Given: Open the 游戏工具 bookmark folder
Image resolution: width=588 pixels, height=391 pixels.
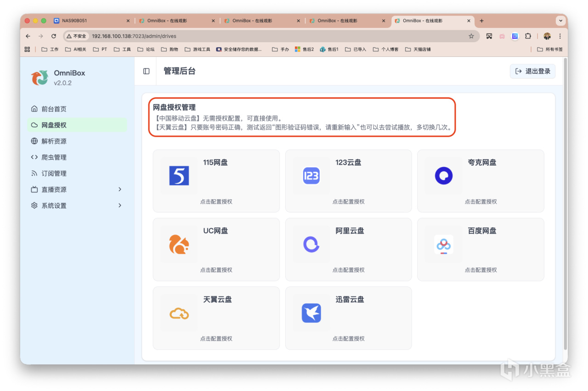Looking at the screenshot, I should pyautogui.click(x=198, y=49).
